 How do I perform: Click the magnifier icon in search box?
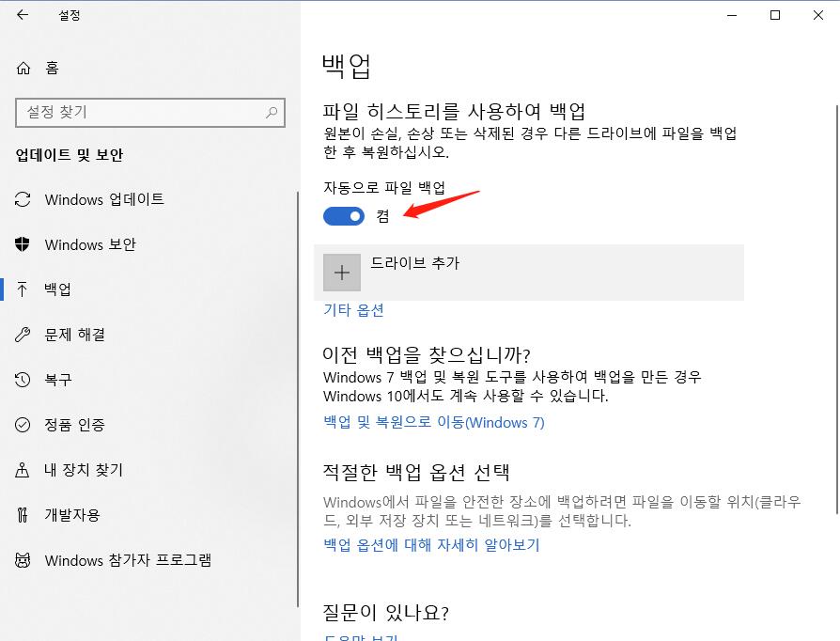pos(272,112)
